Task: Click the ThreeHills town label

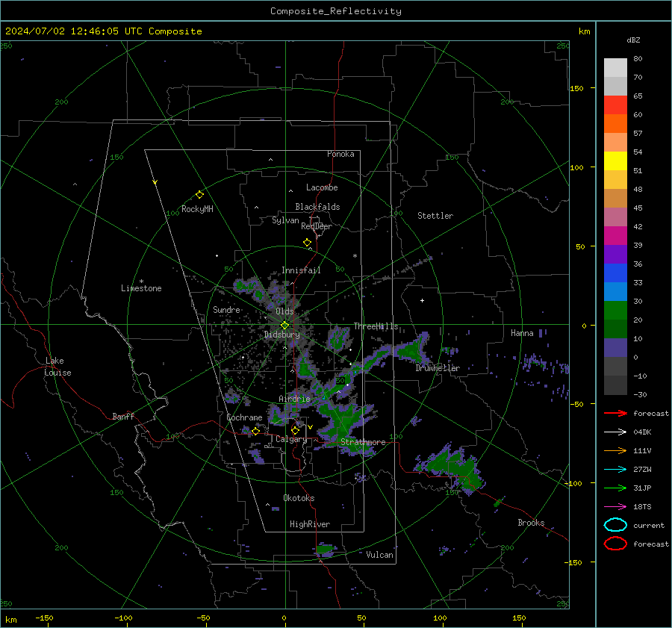Action: (376, 326)
